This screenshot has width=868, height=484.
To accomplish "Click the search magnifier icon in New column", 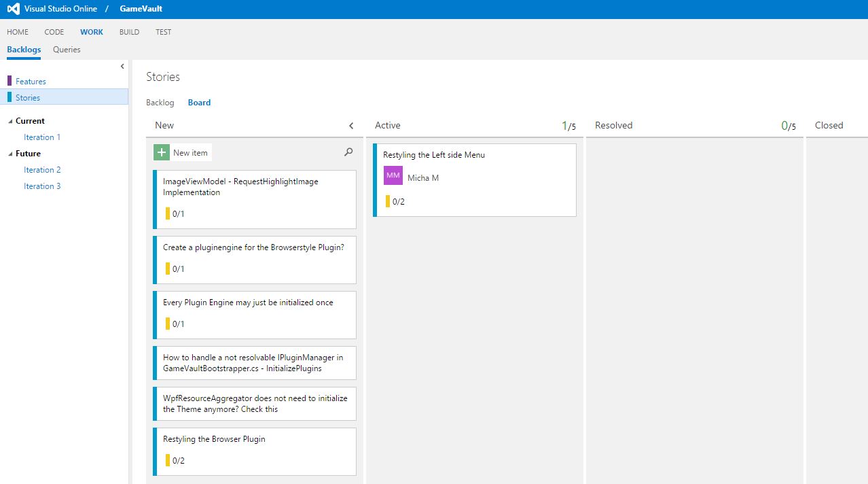I will pyautogui.click(x=348, y=152).
